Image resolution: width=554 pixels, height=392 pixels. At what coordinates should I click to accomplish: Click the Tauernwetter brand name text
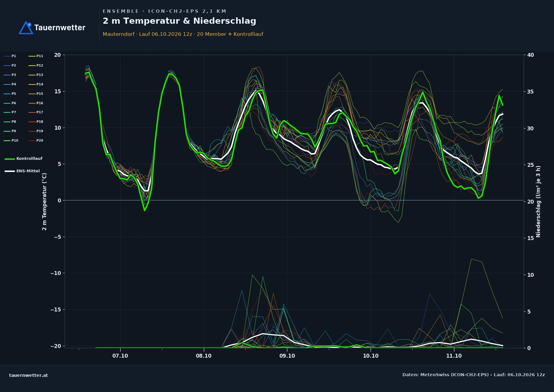click(60, 28)
